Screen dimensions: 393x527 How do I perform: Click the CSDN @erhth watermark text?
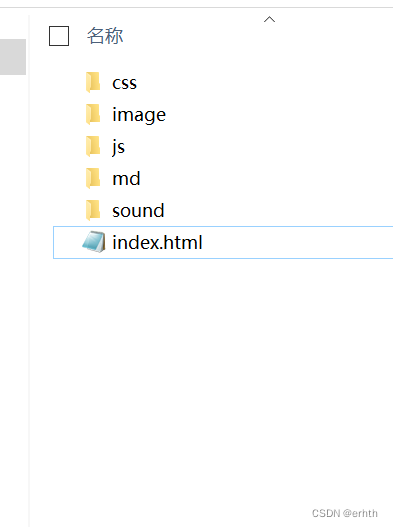click(x=345, y=513)
